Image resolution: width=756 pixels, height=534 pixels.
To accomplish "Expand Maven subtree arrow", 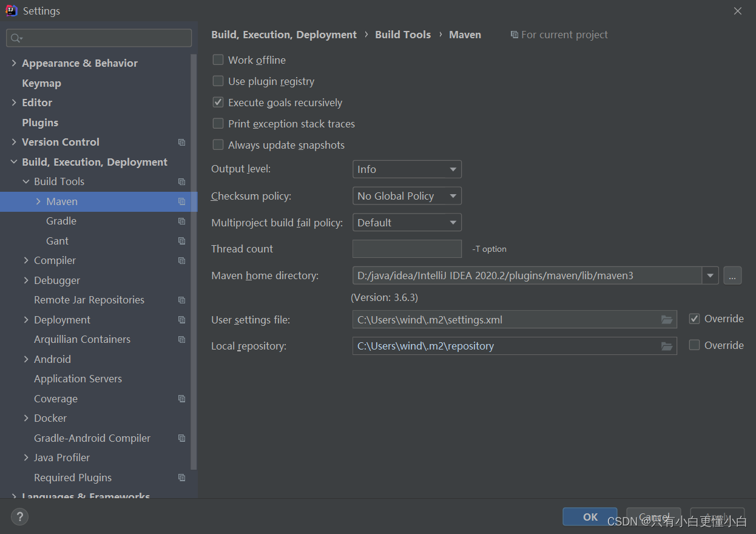I will point(38,201).
